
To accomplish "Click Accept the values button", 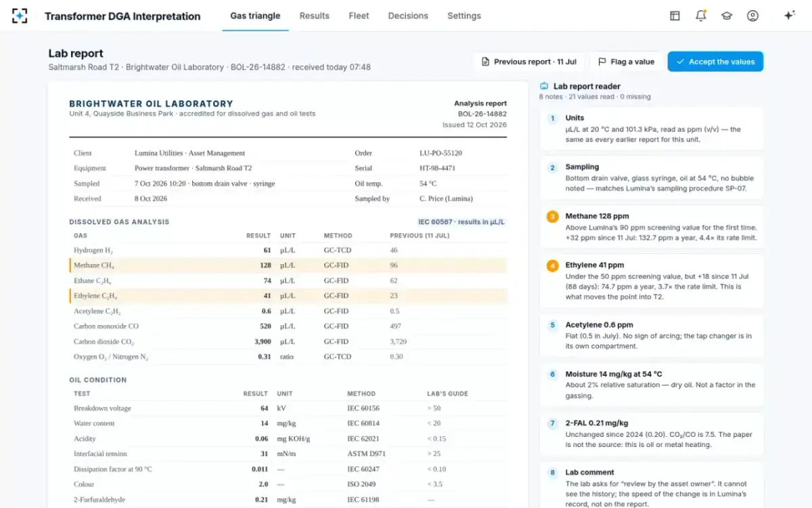I will (x=715, y=62).
